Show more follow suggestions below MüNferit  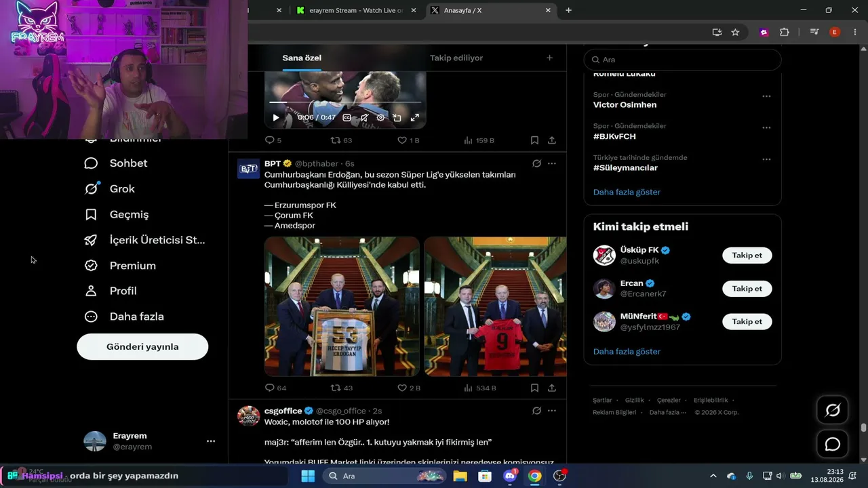click(x=627, y=351)
